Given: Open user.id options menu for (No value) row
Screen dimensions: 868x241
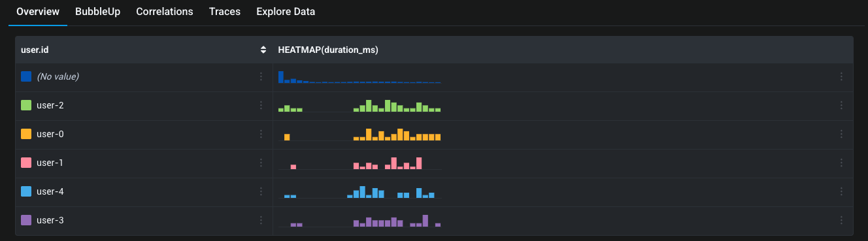Looking at the screenshot, I should pyautogui.click(x=261, y=76).
